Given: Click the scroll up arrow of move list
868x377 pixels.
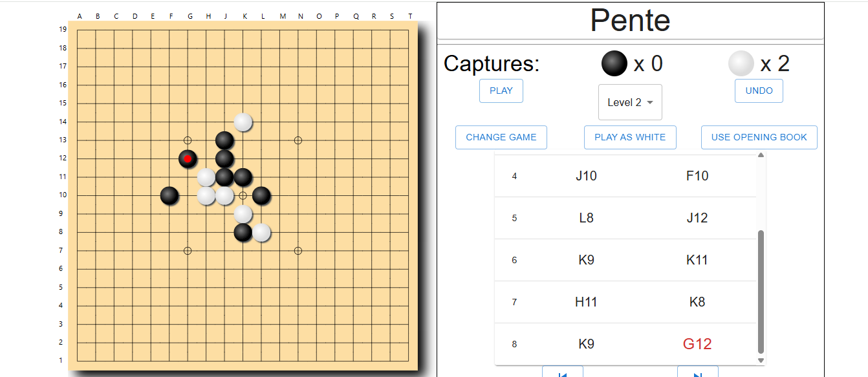Looking at the screenshot, I should coord(761,155).
